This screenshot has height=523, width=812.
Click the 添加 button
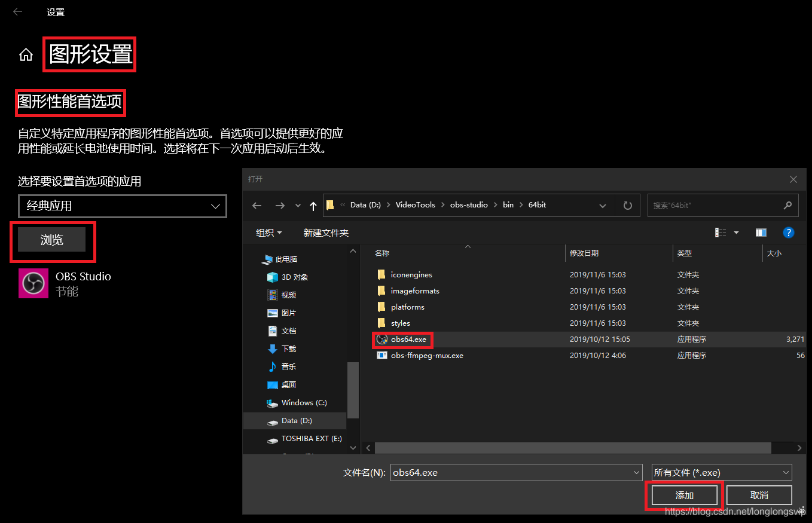(x=683, y=495)
